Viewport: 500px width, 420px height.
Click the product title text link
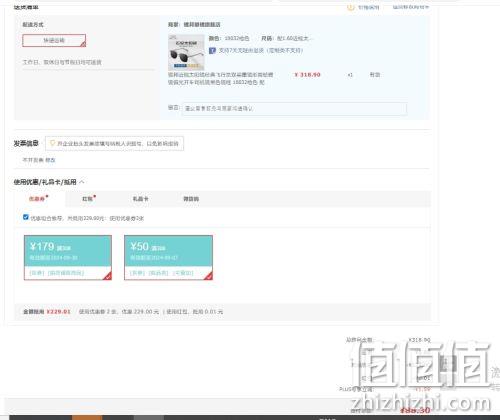(x=220, y=78)
